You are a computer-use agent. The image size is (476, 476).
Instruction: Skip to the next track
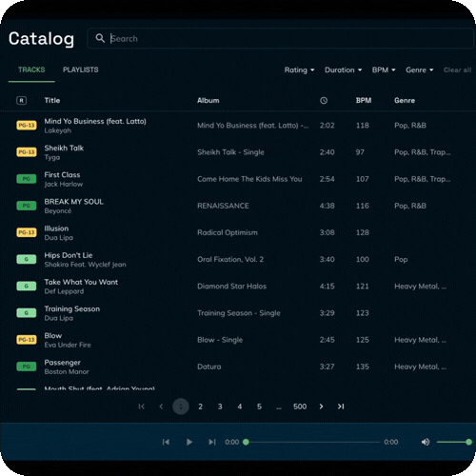pyautogui.click(x=212, y=442)
